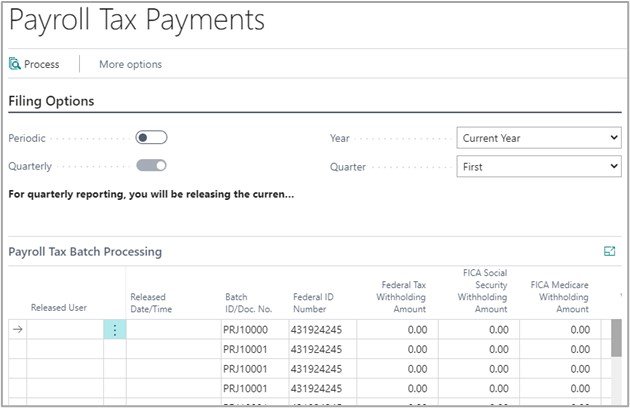Select the PRJ10000 row arrow indicator
Screen dimensions: 630x408
(17, 330)
